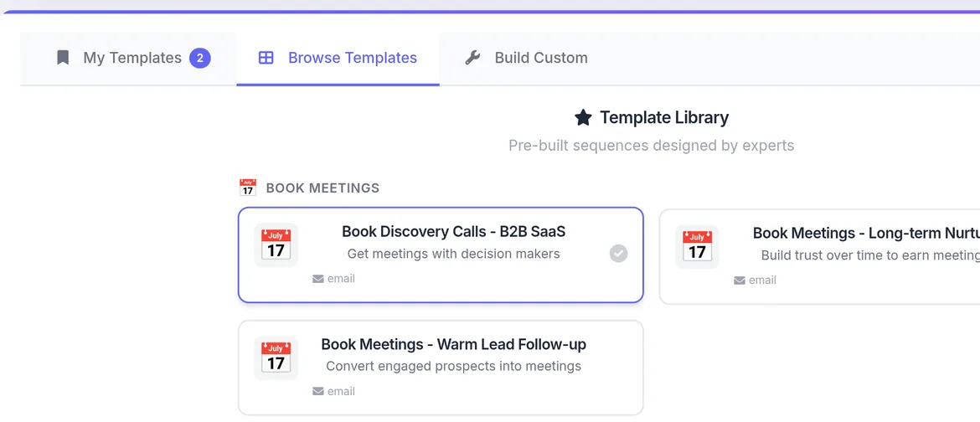Image resolution: width=980 pixels, height=422 pixels.
Task: Click the calendar icon on Long-term Nurture card
Action: click(697, 247)
